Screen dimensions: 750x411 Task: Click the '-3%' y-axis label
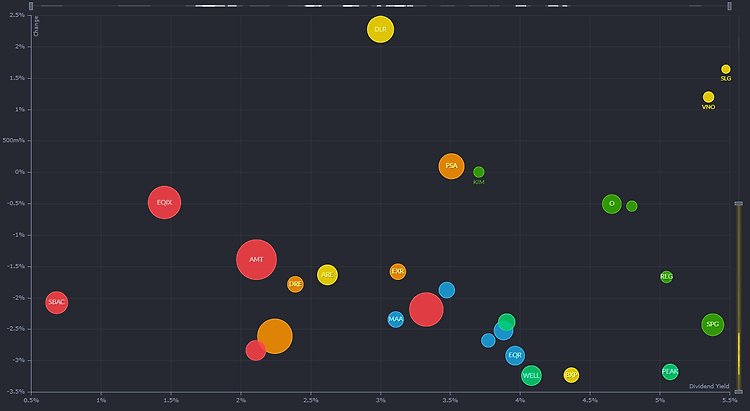[x=19, y=360]
